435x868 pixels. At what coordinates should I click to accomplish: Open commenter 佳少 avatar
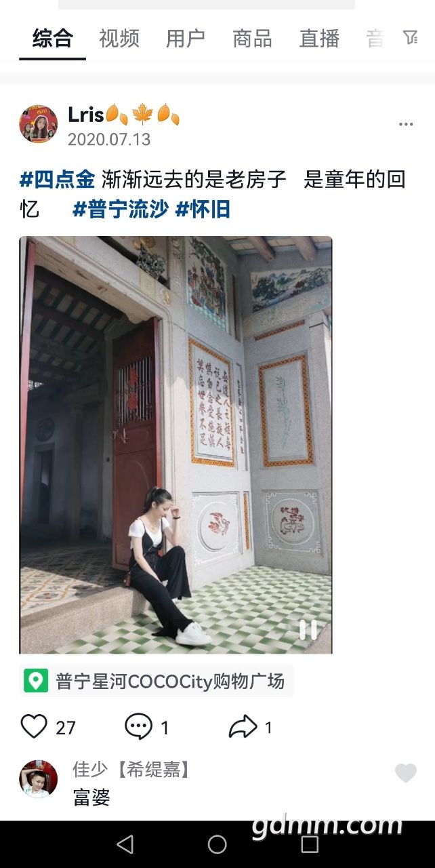pyautogui.click(x=38, y=778)
